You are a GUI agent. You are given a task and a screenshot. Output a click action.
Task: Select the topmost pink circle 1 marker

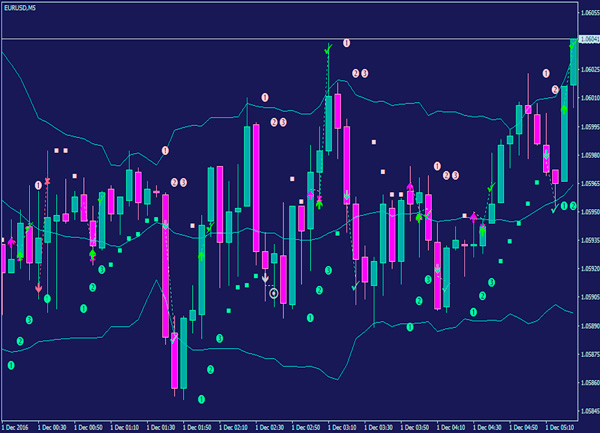click(x=346, y=43)
